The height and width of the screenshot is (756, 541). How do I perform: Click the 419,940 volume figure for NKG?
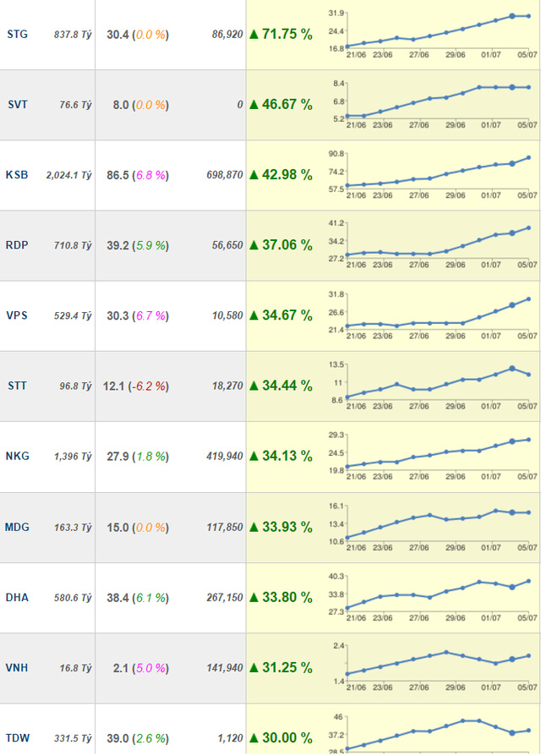tap(222, 456)
